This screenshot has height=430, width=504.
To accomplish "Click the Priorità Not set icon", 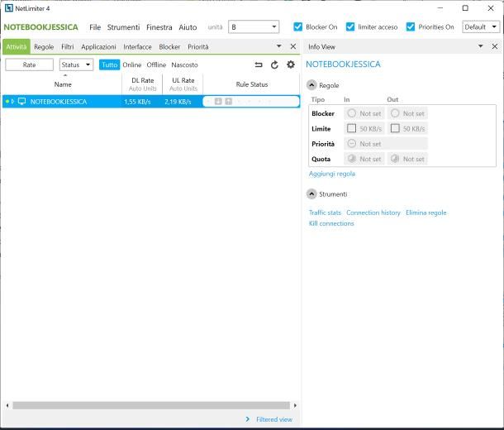I will click(x=352, y=143).
